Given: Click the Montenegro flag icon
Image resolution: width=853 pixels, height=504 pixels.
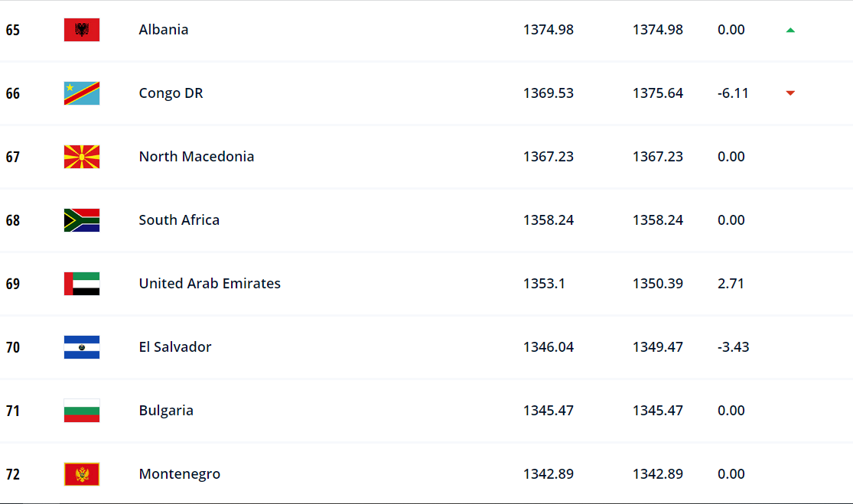Looking at the screenshot, I should coord(82,474).
